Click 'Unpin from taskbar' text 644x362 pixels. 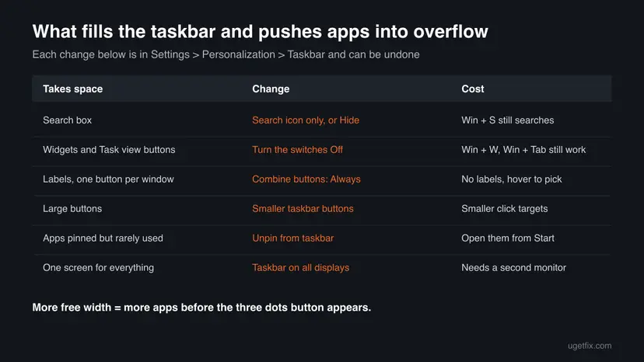pyautogui.click(x=293, y=238)
